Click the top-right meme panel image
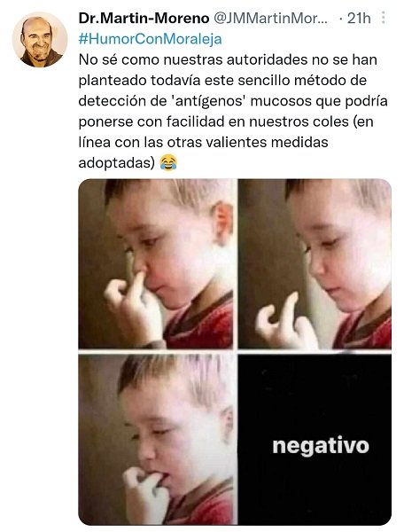404x532 pixels. [x=315, y=263]
